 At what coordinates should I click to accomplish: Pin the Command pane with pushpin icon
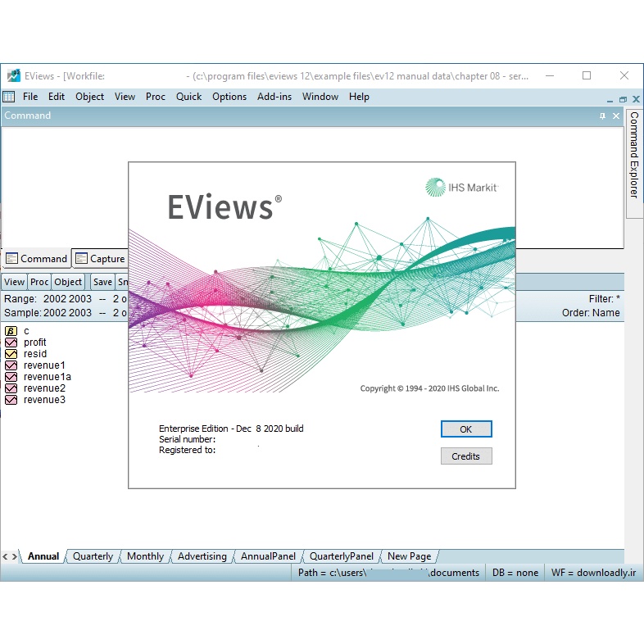603,116
